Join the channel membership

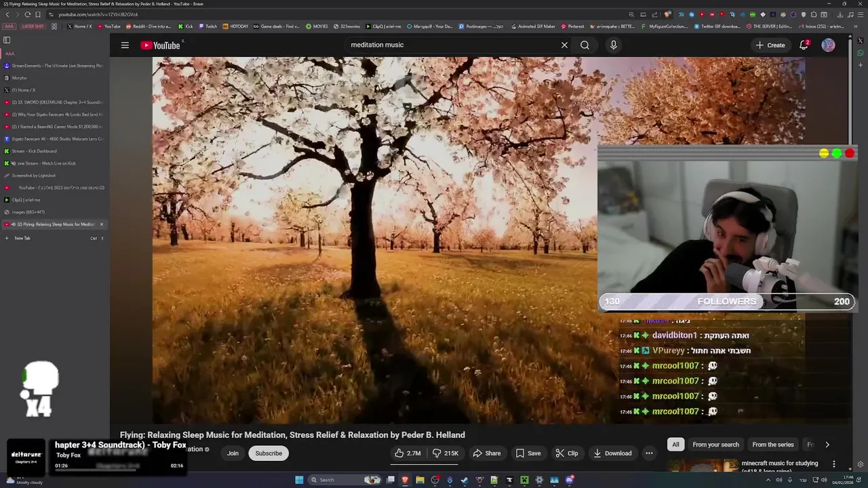point(233,453)
